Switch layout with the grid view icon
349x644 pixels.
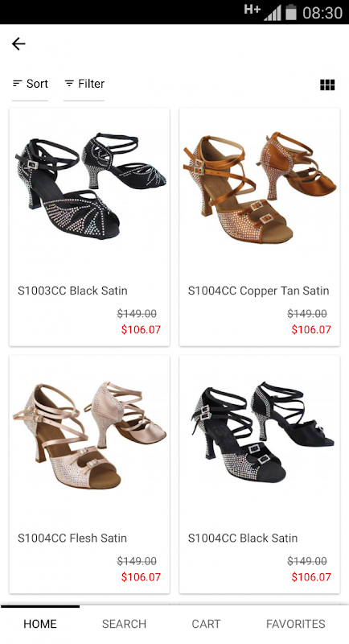(x=327, y=85)
